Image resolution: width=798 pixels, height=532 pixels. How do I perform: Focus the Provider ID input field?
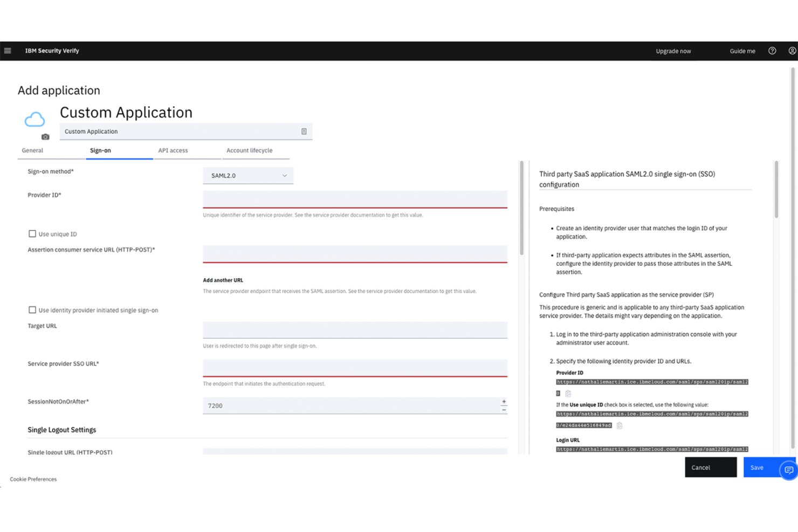pos(355,199)
